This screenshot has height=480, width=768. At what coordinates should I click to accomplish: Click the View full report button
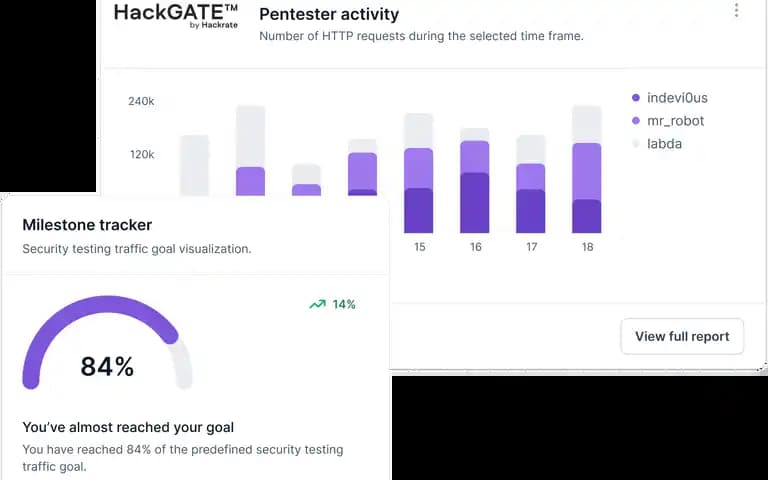tap(682, 336)
